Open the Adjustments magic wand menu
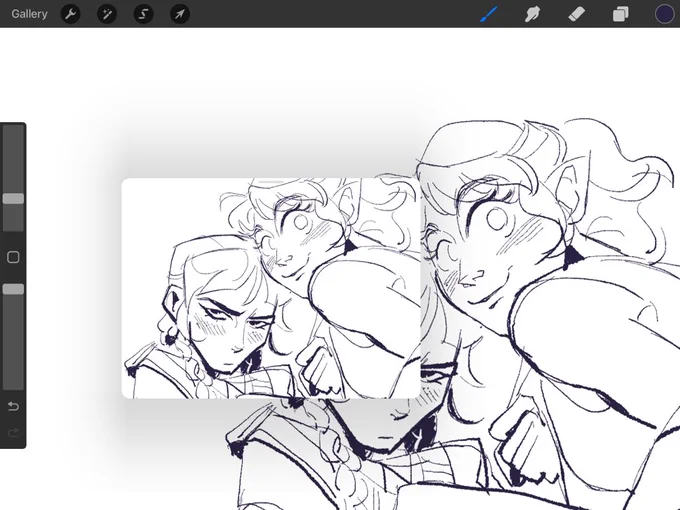 pos(107,14)
